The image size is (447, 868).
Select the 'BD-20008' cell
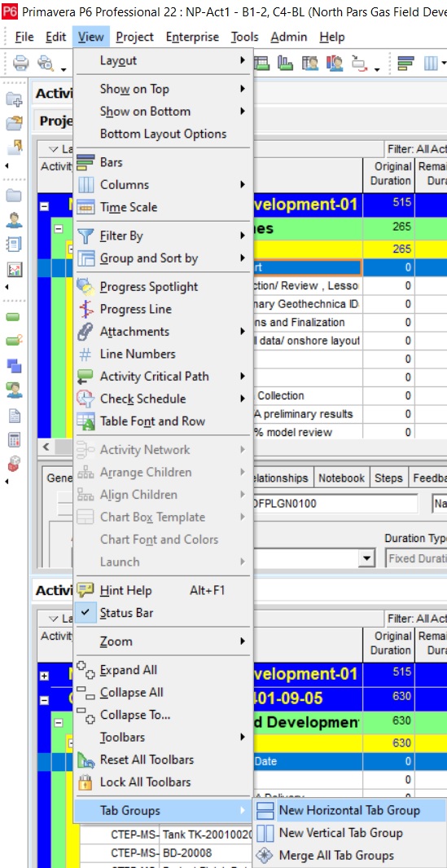[206, 853]
